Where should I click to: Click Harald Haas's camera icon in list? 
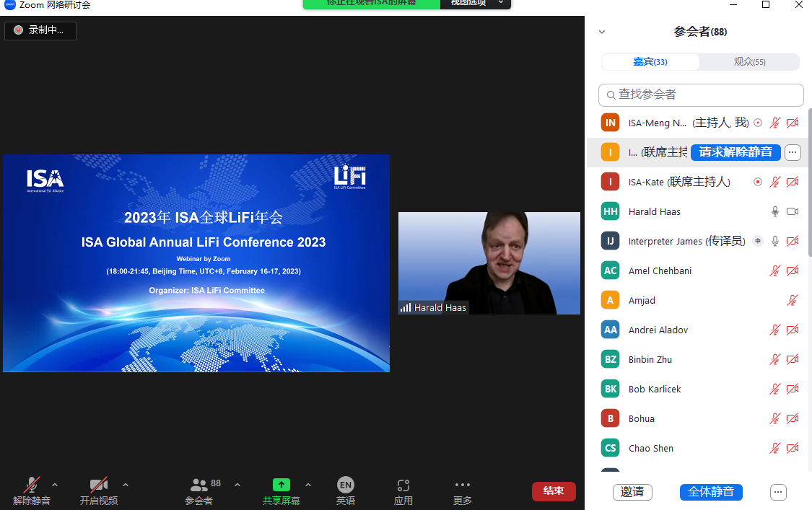[x=793, y=211]
